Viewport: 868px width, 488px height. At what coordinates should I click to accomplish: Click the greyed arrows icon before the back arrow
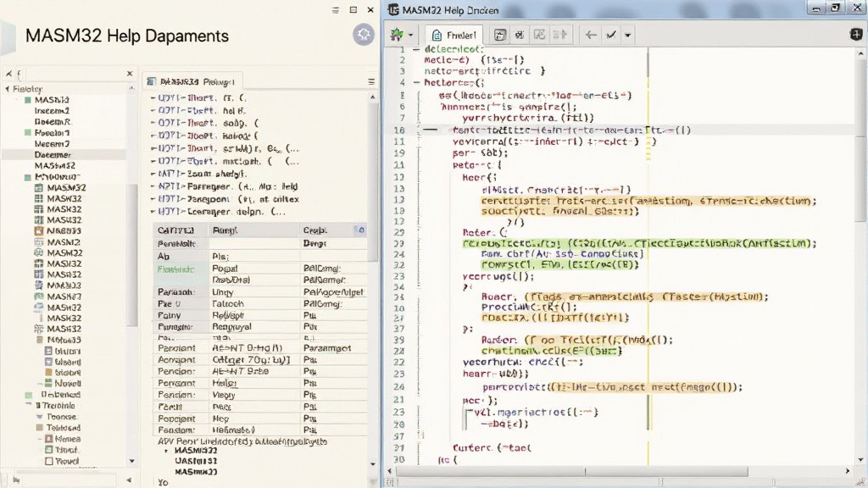pyautogui.click(x=559, y=35)
